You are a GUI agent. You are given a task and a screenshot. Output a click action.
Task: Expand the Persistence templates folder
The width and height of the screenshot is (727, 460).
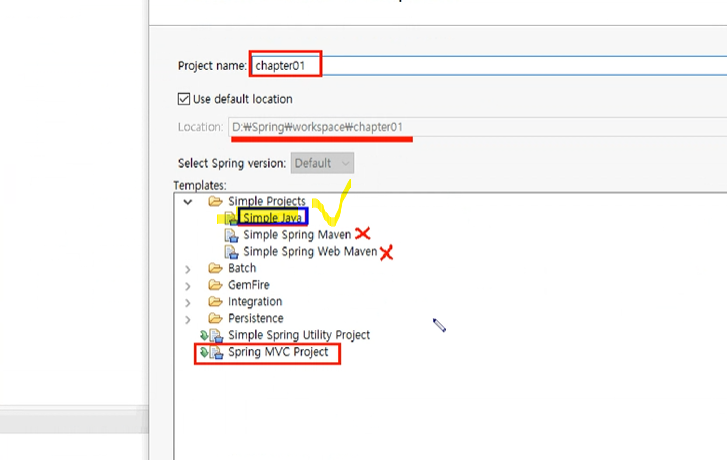[x=188, y=319]
